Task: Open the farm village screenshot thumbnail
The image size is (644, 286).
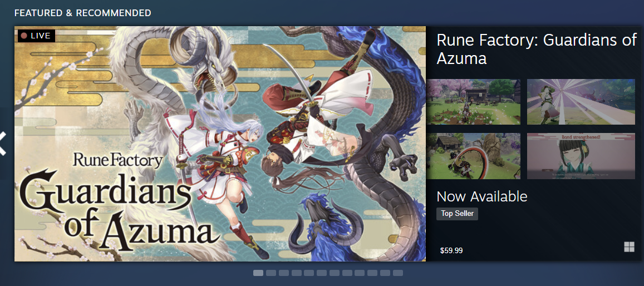Action: [473, 102]
